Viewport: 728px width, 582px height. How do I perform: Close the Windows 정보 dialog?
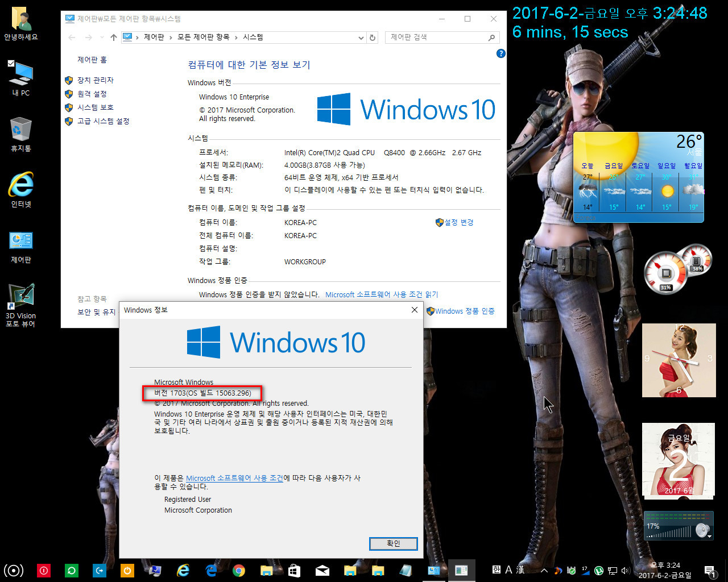(x=415, y=310)
